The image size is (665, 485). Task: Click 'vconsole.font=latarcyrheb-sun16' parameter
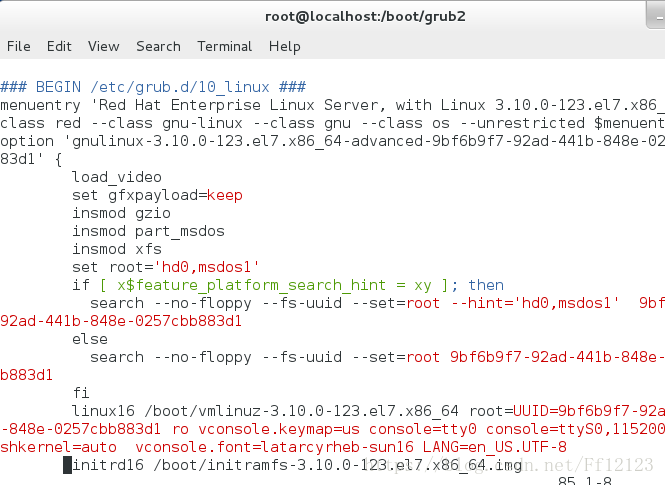click(x=274, y=447)
